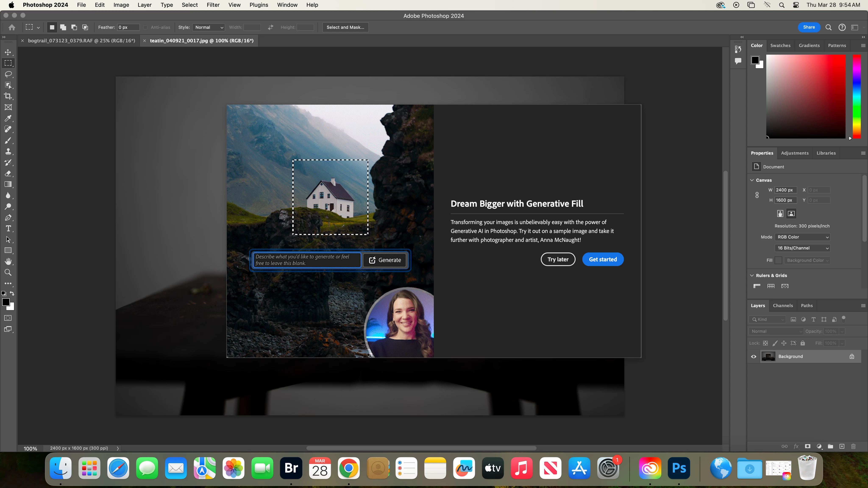The width and height of the screenshot is (868, 488).
Task: Select the Crop tool
Action: click(x=8, y=96)
